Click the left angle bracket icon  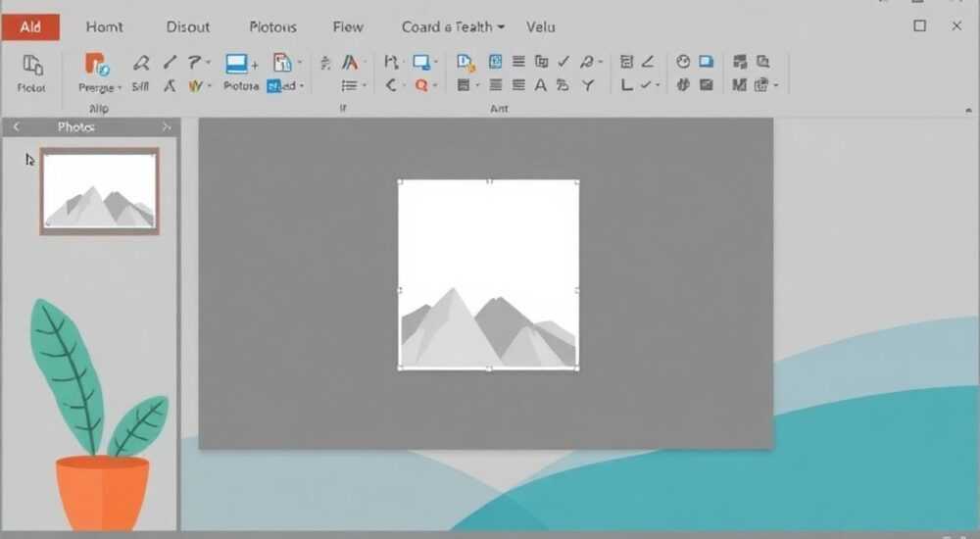pyautogui.click(x=391, y=85)
